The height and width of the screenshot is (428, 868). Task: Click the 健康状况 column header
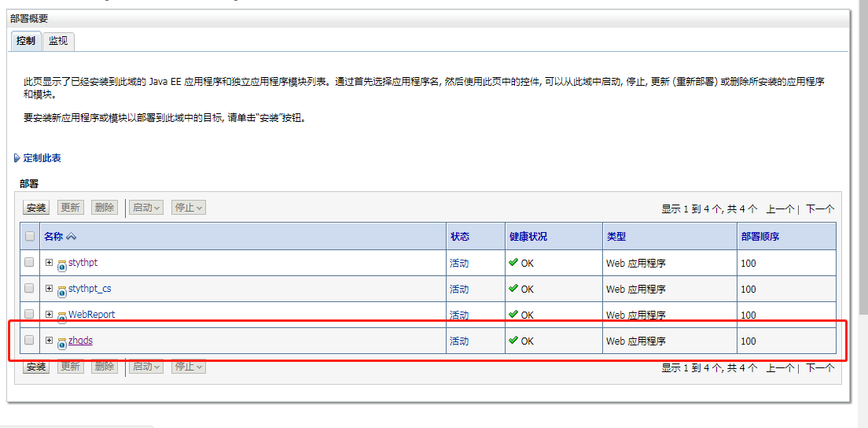[x=528, y=237]
